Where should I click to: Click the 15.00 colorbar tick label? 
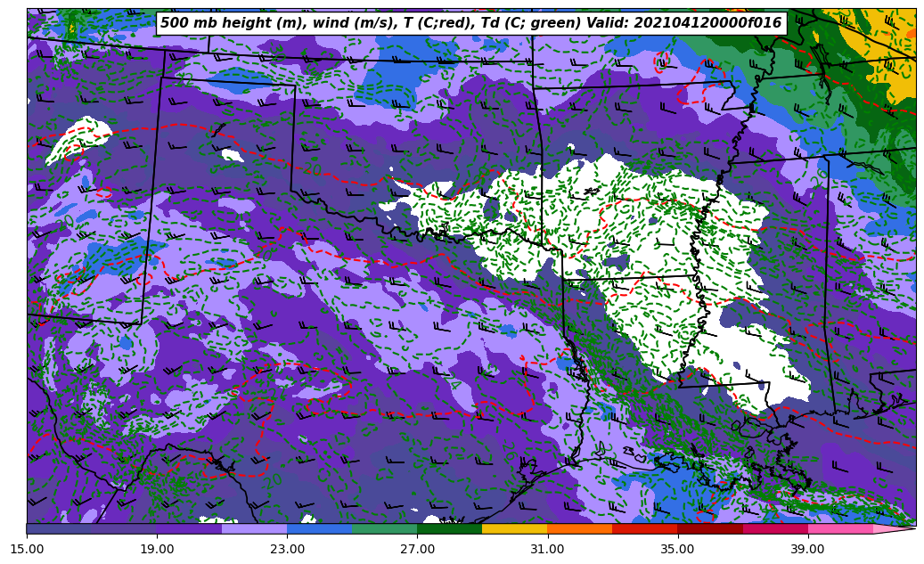point(27,549)
